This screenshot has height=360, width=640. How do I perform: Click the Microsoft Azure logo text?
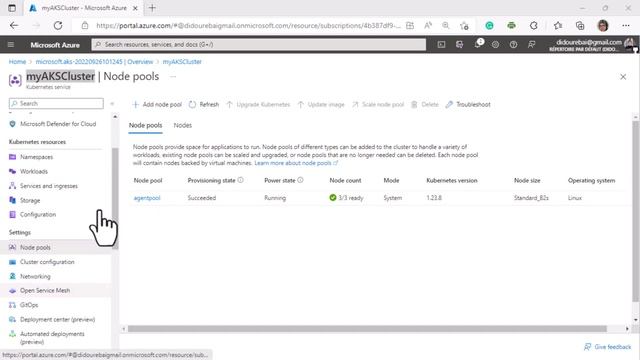pyautogui.click(x=55, y=44)
